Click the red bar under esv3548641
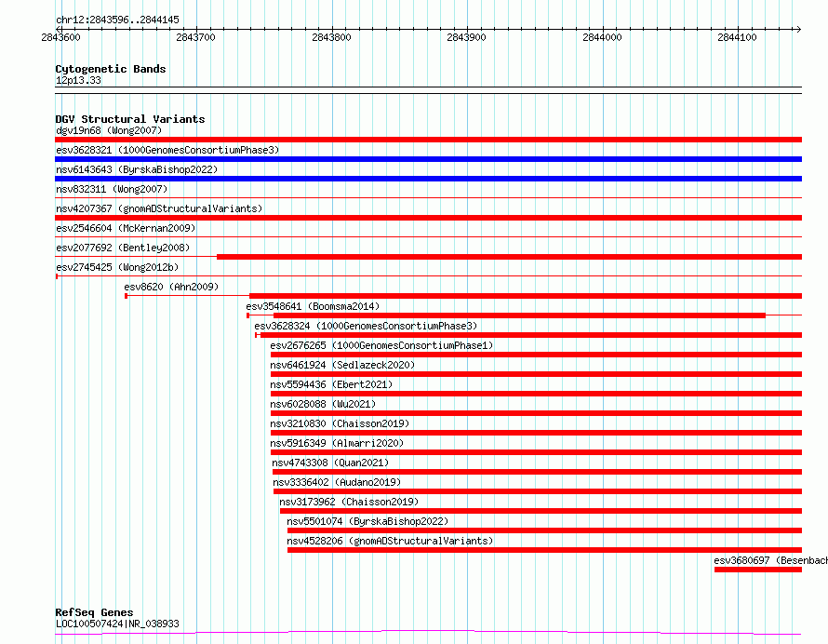 pos(520,315)
